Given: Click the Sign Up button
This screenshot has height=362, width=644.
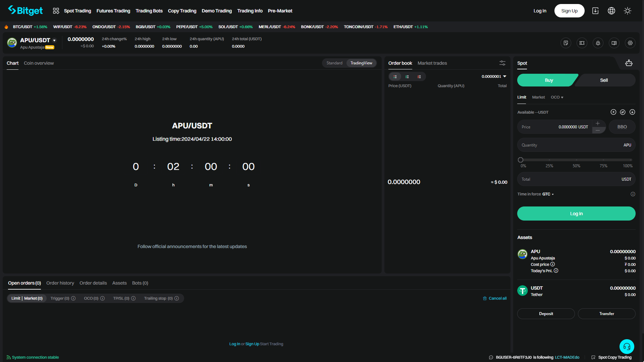Looking at the screenshot, I should (x=569, y=11).
